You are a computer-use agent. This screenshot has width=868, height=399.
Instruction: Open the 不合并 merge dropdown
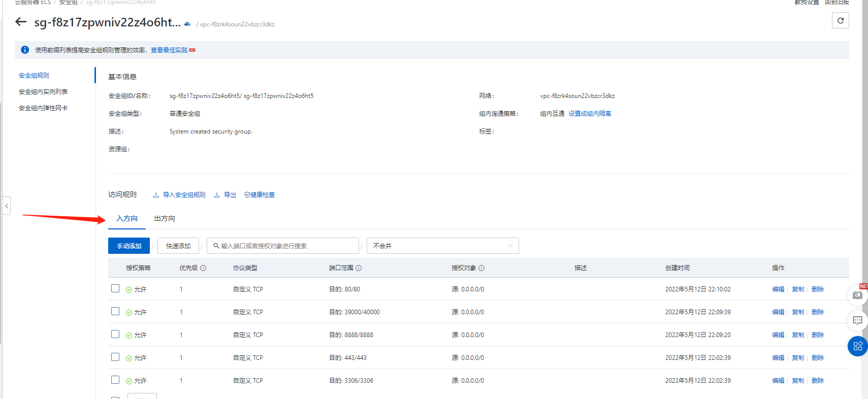coord(442,246)
